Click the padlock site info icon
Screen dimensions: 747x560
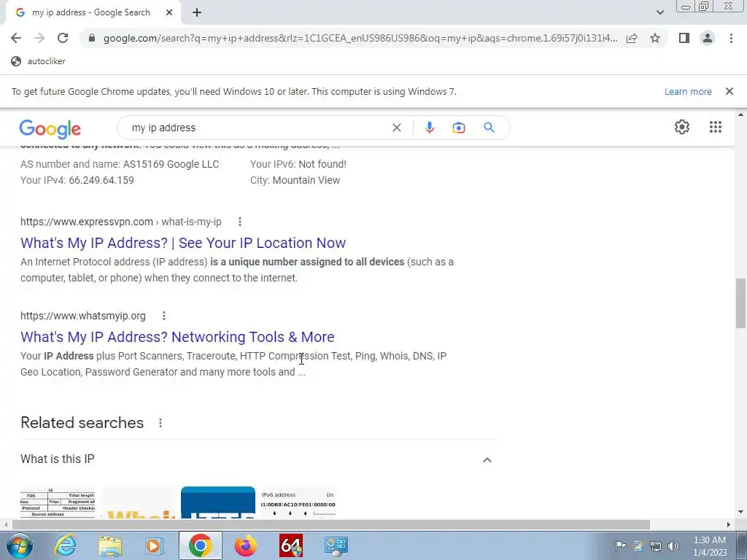click(x=92, y=38)
